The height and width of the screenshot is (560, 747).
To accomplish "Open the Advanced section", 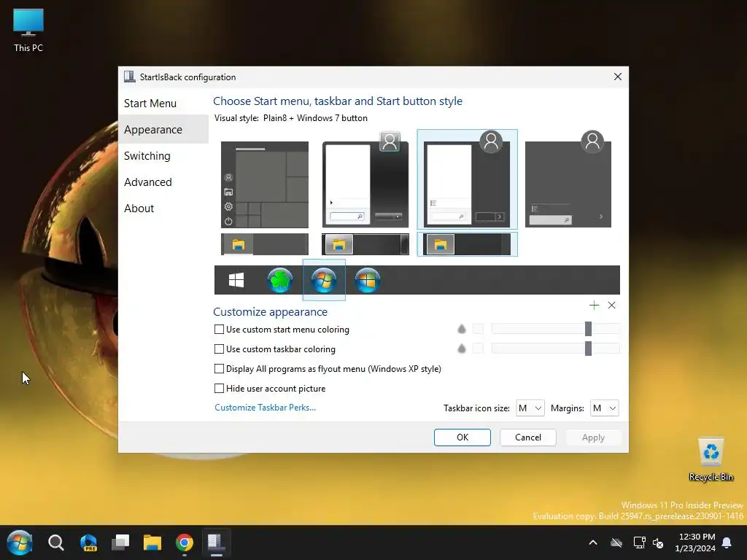I will (x=163, y=182).
